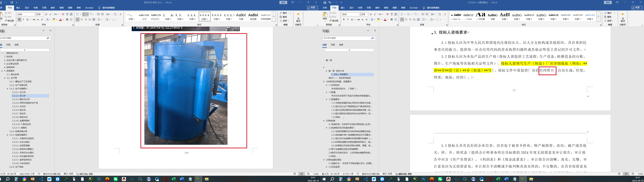This screenshot has height=182, width=644.
Task: Apply distributed alignment in the _75GQ4~3 window
Action: click(418, 19)
